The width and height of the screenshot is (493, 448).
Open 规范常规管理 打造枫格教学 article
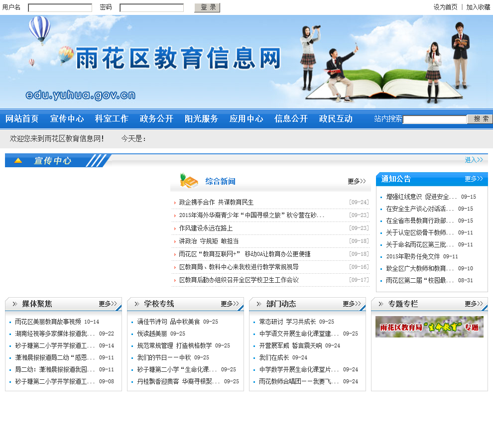174,345
